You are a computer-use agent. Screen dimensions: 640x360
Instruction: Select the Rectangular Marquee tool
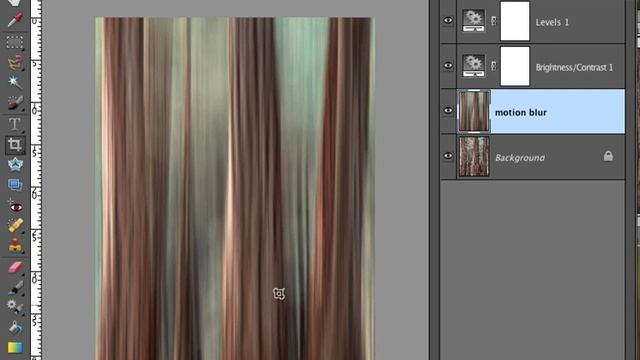point(15,42)
